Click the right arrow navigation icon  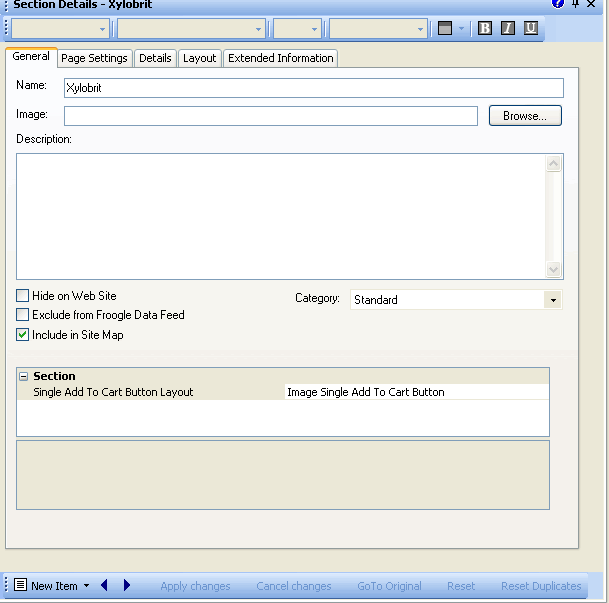tap(127, 585)
